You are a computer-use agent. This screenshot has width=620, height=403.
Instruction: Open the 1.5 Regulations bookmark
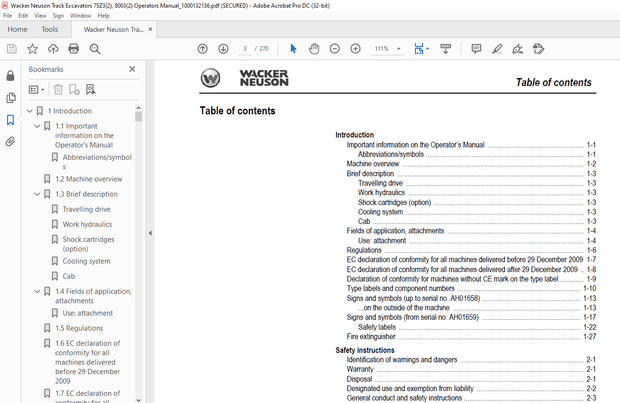(x=79, y=328)
